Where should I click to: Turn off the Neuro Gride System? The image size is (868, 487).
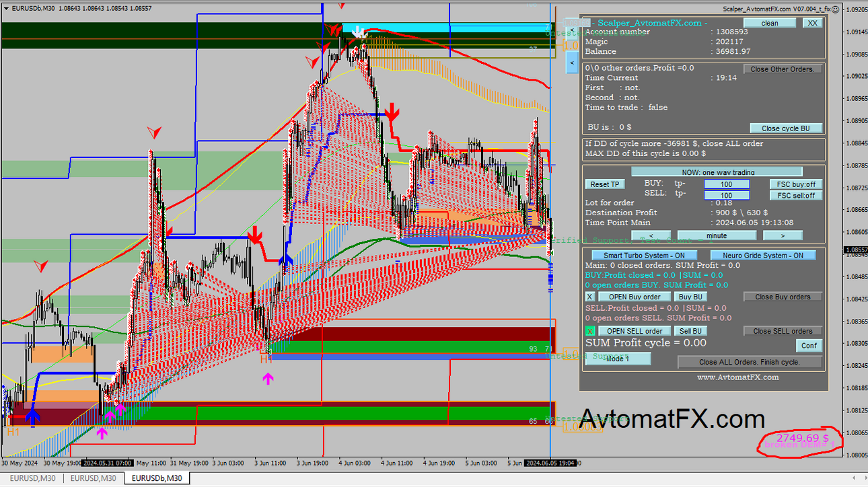pyautogui.click(x=763, y=256)
